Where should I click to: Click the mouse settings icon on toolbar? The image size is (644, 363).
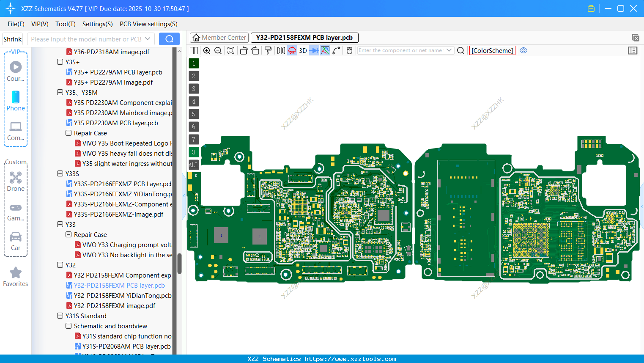[x=349, y=50]
